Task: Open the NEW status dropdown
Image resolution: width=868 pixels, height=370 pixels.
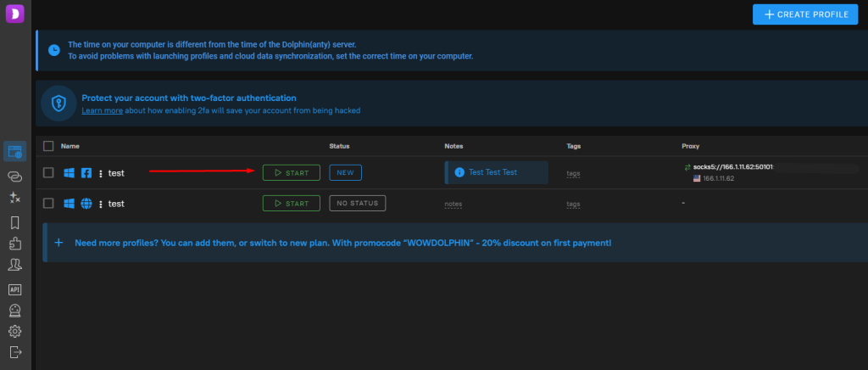Action: click(346, 173)
